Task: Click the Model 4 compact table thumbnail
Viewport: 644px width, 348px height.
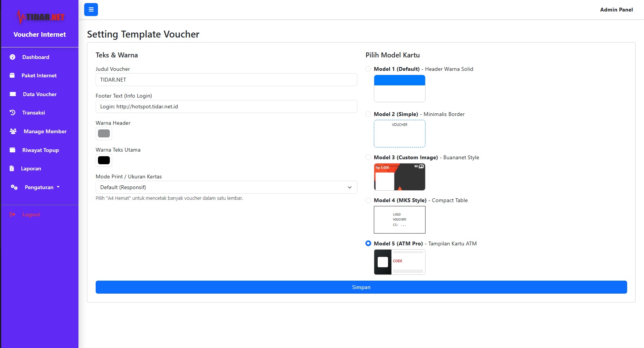Action: tap(399, 220)
